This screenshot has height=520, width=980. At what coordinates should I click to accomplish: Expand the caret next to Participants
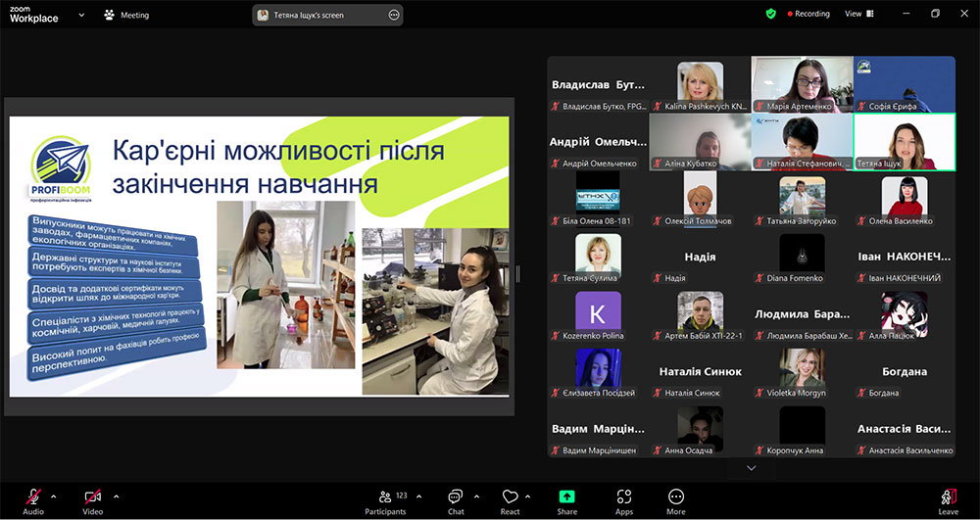pos(418,496)
